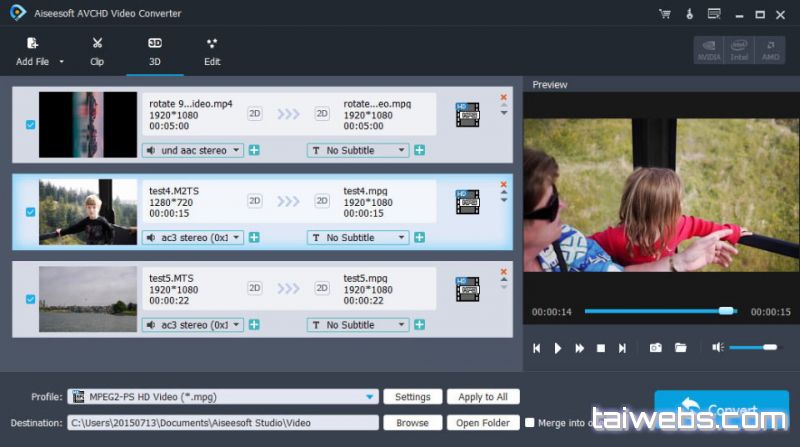
Task: Enable the Merge into one file checkbox
Action: 530,423
